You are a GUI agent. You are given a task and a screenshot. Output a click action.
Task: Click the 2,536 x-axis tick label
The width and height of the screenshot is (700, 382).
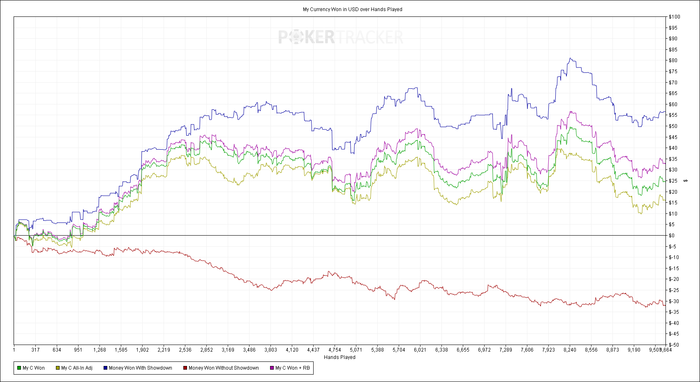click(x=185, y=350)
